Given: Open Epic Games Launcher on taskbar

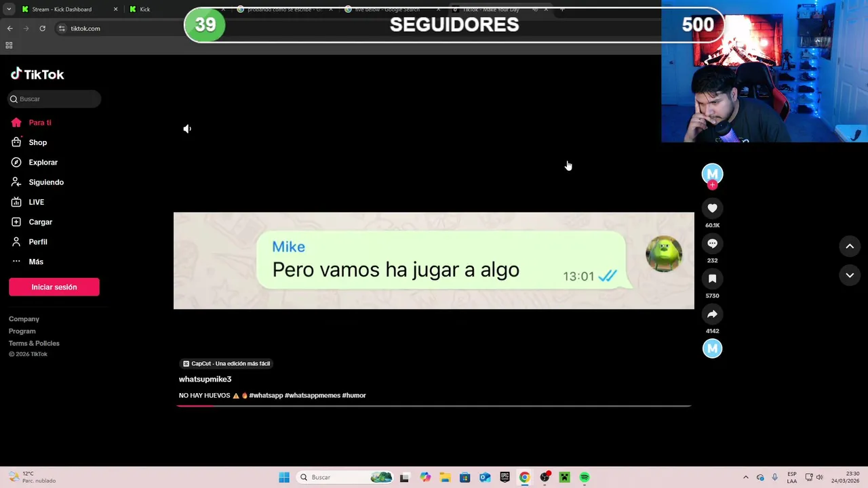Looking at the screenshot, I should coord(505,477).
